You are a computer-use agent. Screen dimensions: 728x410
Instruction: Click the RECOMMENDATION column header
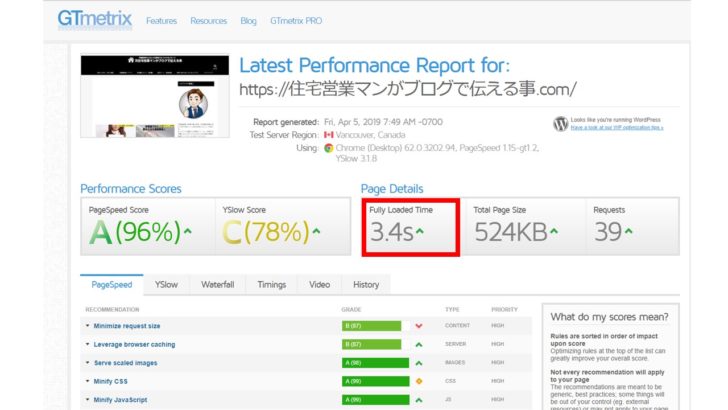point(112,310)
